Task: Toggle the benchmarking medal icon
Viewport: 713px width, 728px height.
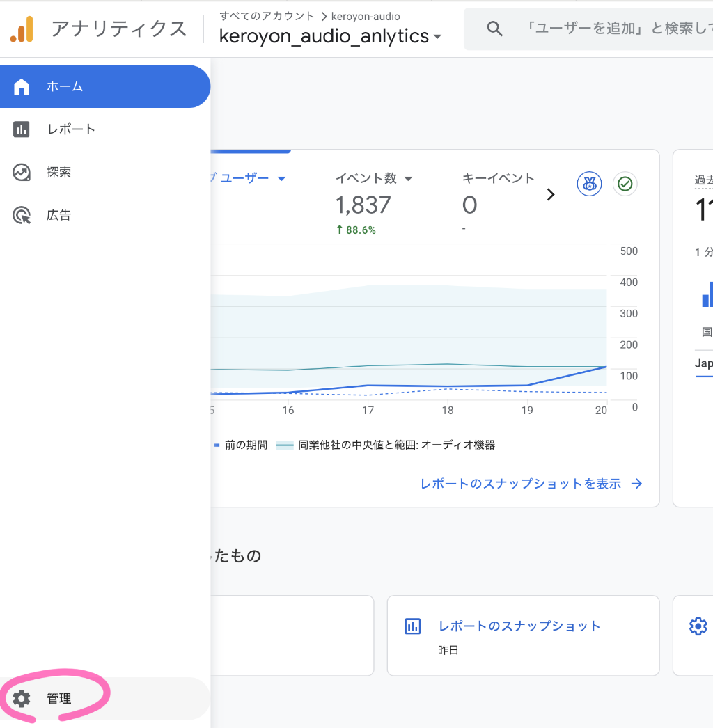Action: [589, 184]
